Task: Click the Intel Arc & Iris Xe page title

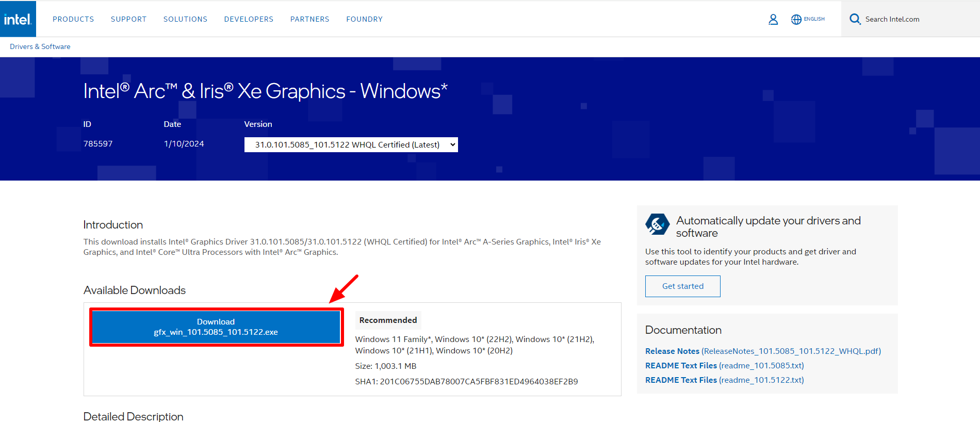Action: click(x=265, y=91)
